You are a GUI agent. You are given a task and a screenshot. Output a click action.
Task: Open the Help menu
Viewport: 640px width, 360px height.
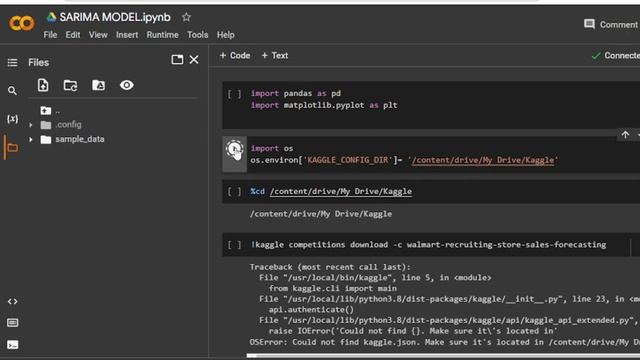tap(225, 35)
